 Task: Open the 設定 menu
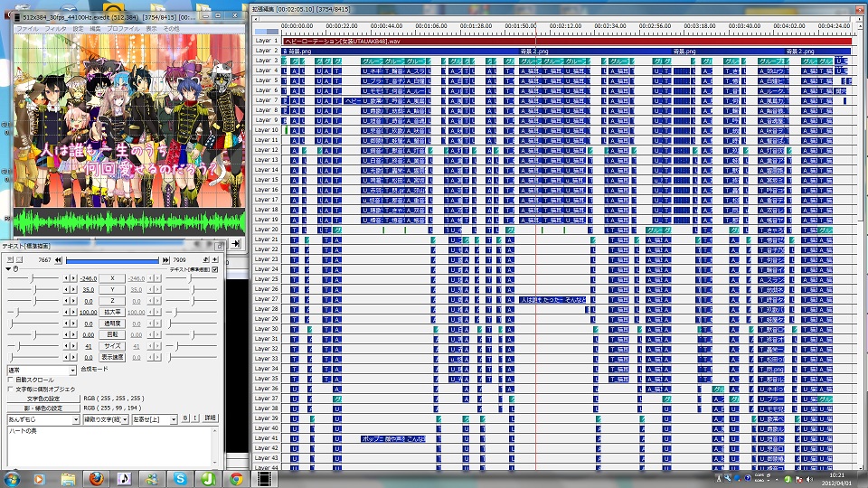point(78,29)
